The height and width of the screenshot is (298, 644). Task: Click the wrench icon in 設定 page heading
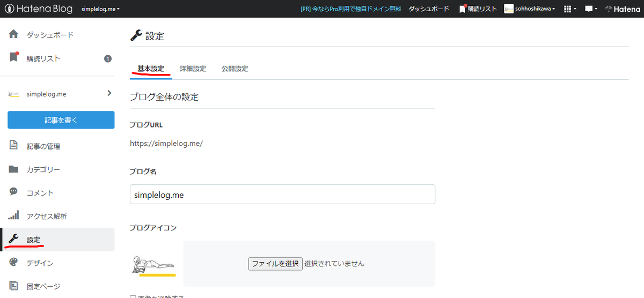(136, 35)
